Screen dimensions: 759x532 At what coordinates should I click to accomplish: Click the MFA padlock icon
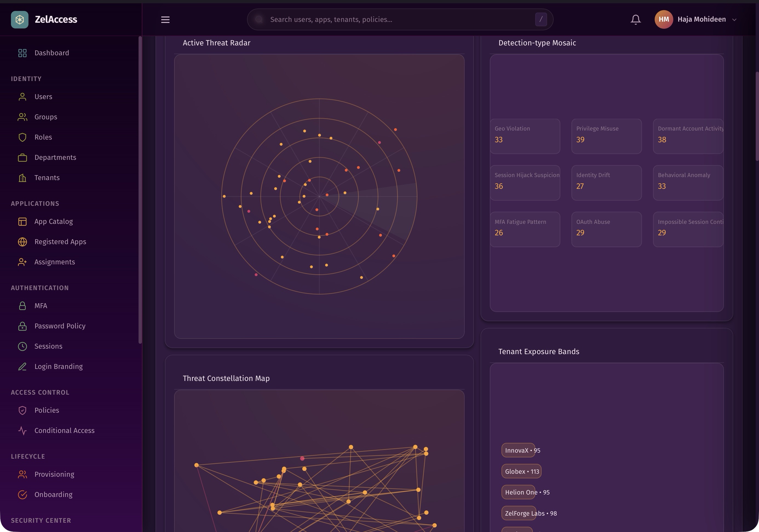pos(22,306)
